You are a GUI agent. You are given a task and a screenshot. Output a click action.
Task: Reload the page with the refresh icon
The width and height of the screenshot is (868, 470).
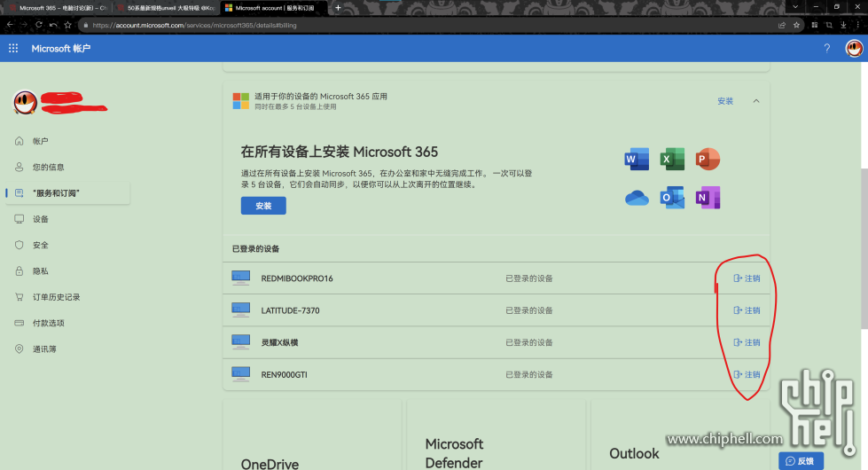[39, 25]
